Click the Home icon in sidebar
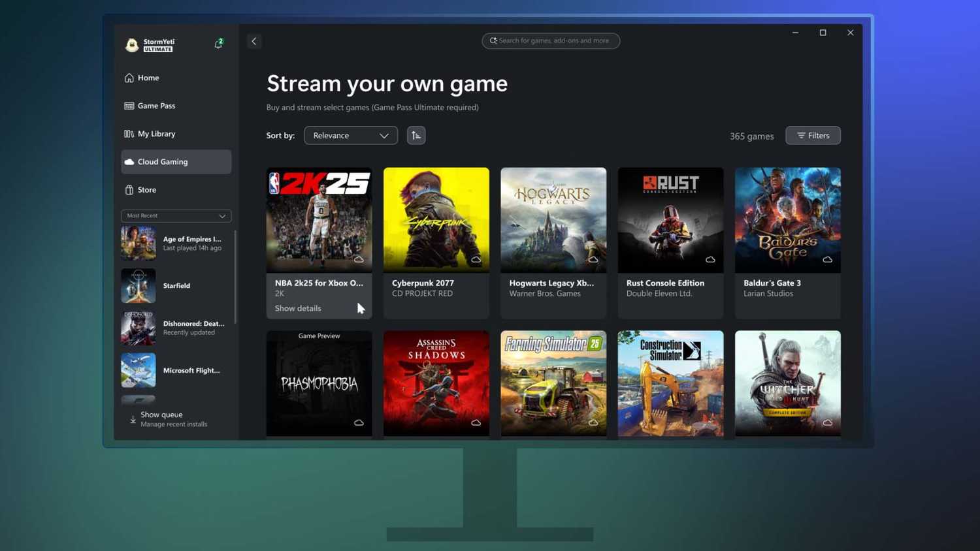 coord(129,77)
